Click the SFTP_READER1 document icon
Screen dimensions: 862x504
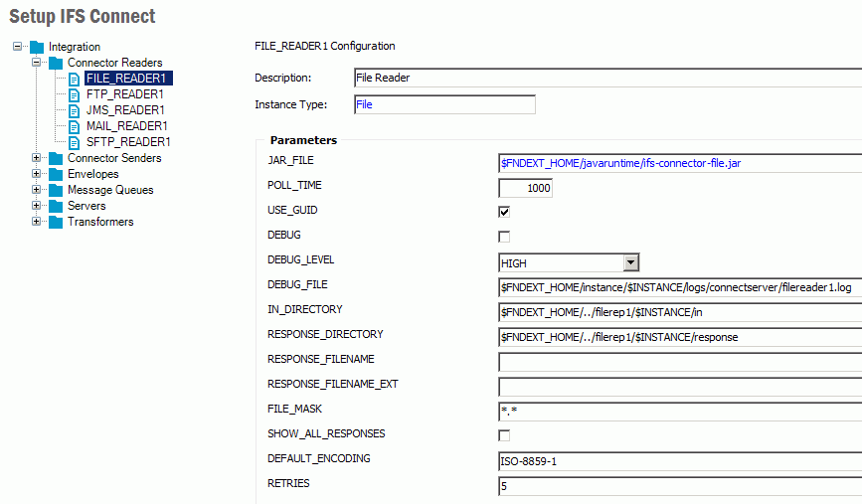[x=75, y=142]
